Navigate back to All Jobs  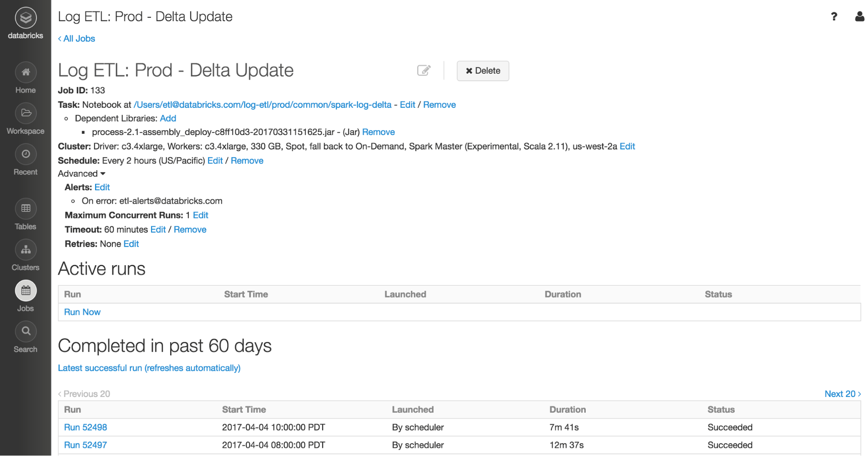77,39
